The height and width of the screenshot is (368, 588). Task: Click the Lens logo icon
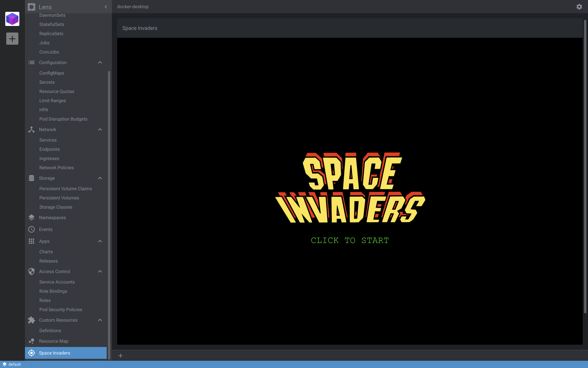[31, 7]
